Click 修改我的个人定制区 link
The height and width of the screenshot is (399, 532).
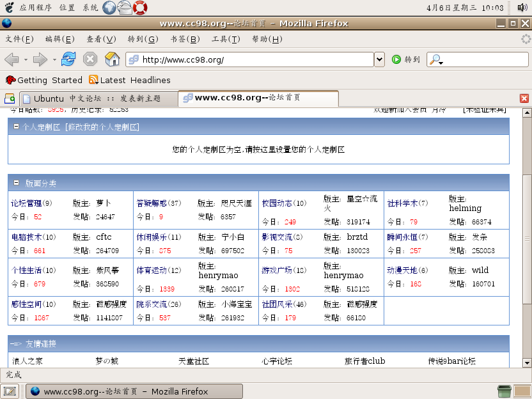(102, 127)
